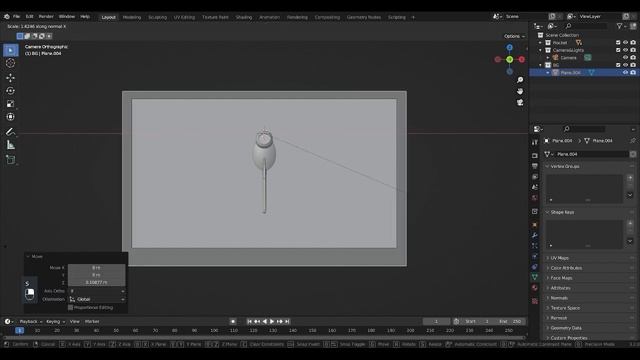The height and width of the screenshot is (360, 640).
Task: Open the timeline Keying menu
Action: coord(55,322)
